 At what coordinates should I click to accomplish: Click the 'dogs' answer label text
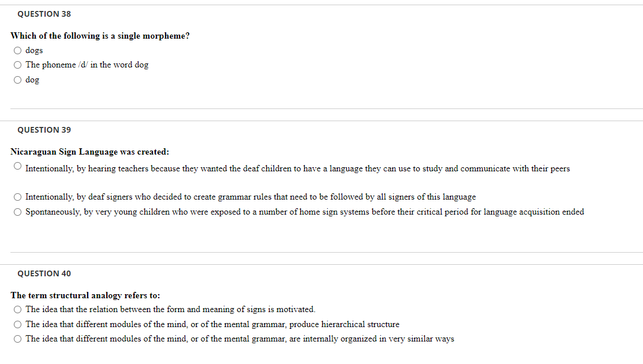pyautogui.click(x=34, y=50)
